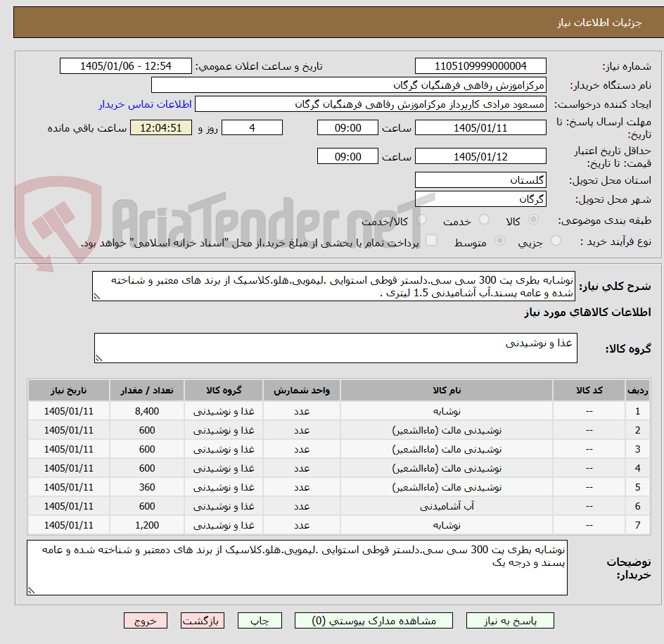The height and width of the screenshot is (644, 664).
Task: Click the کد کالا column header
Action: (x=589, y=390)
